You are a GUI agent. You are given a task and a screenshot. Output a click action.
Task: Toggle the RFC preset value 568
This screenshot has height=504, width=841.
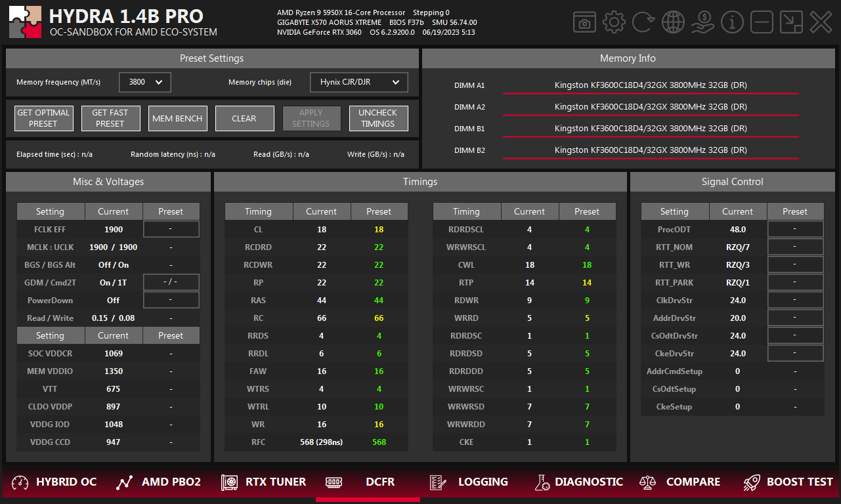click(379, 442)
